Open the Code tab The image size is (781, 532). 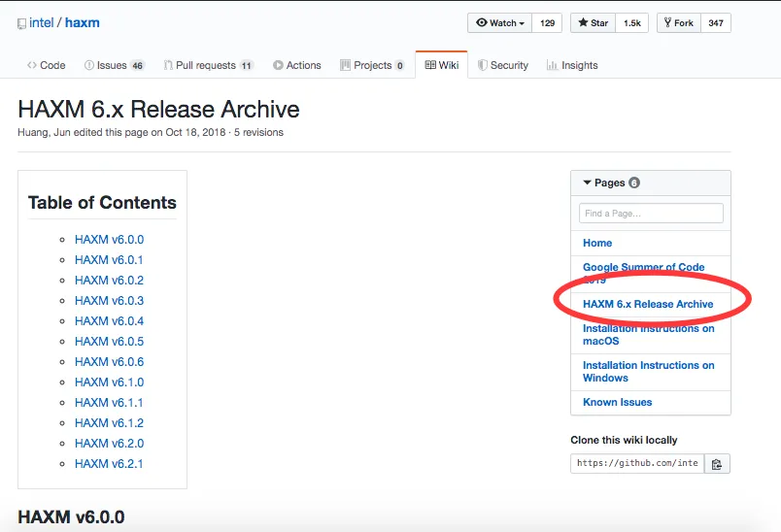(x=47, y=65)
